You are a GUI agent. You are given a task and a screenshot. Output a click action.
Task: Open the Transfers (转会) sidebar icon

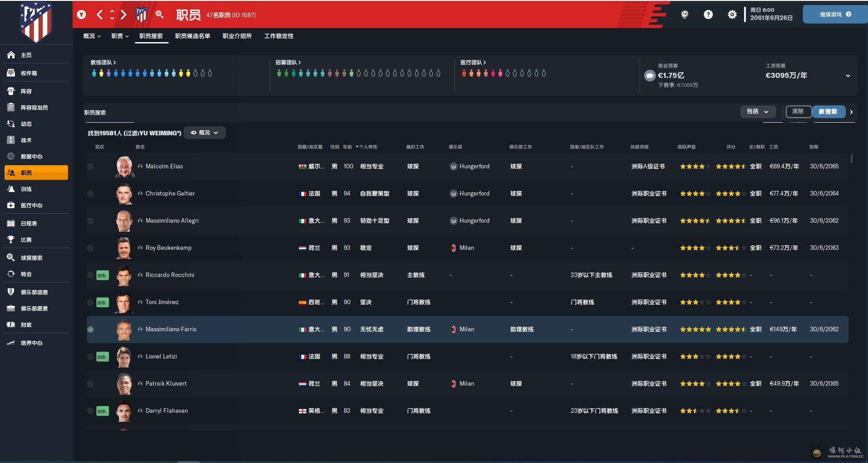click(11, 274)
